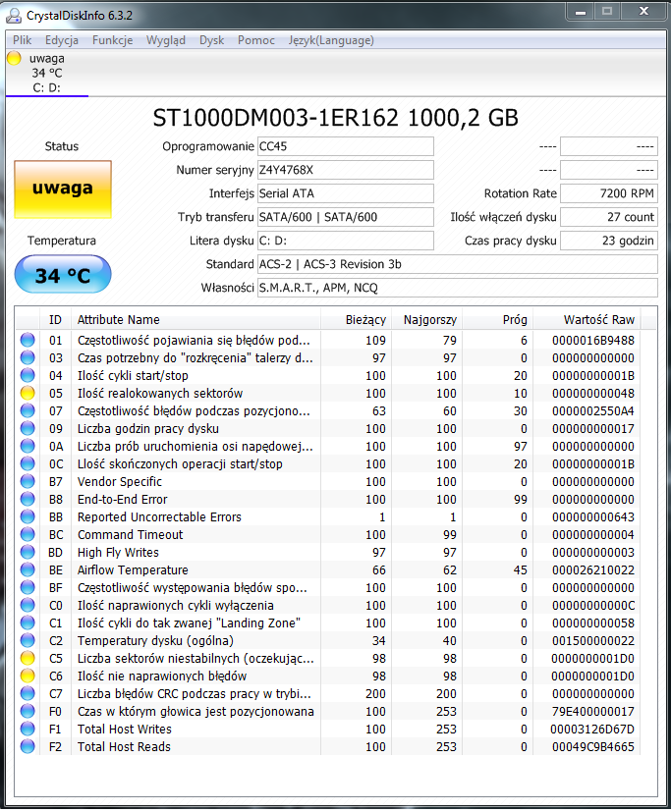Click the blue status icon for Total Host Reads
671x812 pixels.
click(28, 746)
